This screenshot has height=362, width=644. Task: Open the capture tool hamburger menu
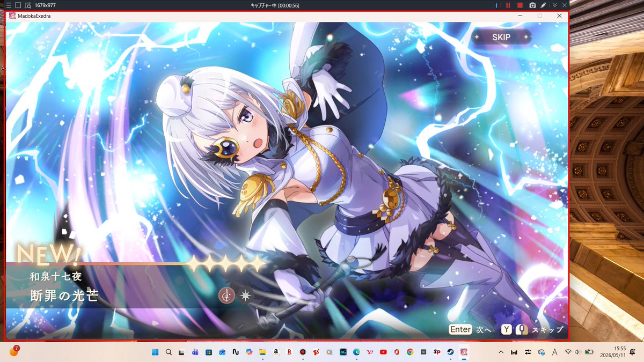point(8,5)
